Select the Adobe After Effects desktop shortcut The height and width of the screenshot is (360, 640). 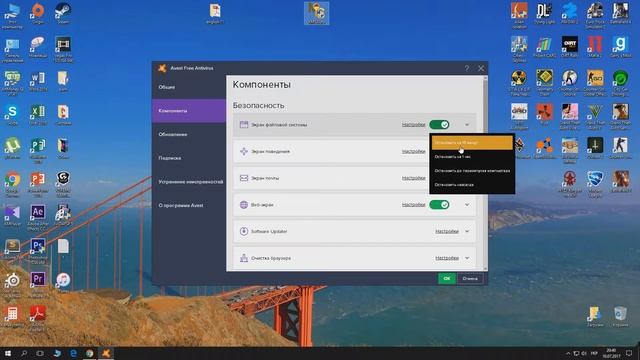[38, 217]
